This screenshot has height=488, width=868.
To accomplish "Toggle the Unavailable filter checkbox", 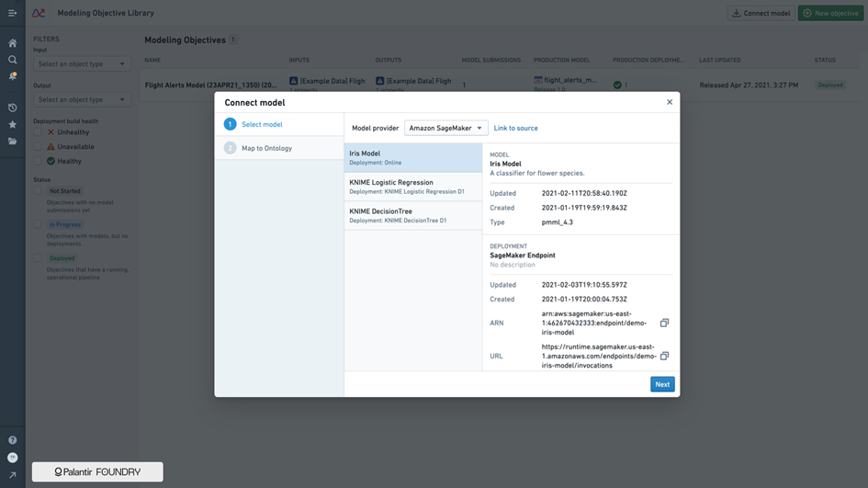I will [38, 147].
